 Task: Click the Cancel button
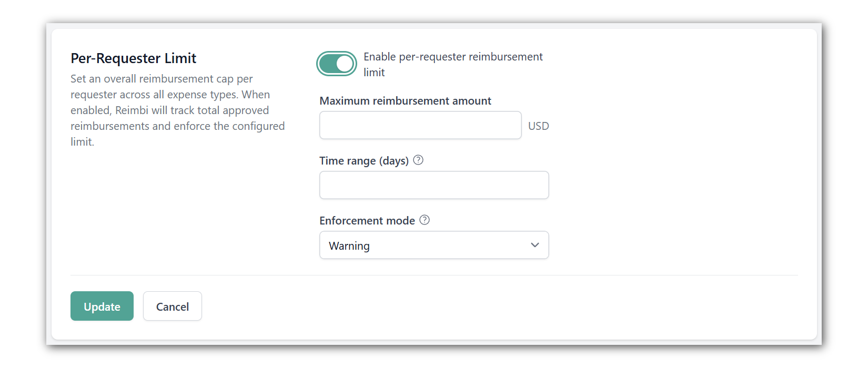[x=173, y=306]
